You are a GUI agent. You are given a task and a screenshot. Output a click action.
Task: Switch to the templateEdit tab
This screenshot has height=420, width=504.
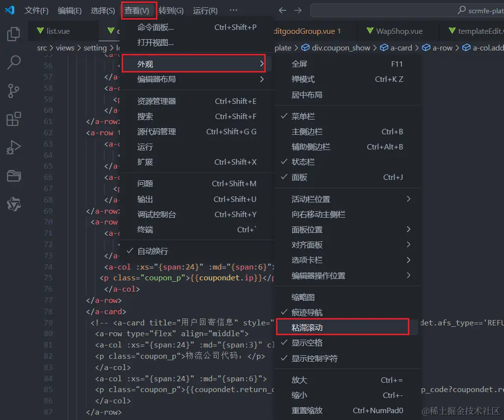click(x=472, y=31)
